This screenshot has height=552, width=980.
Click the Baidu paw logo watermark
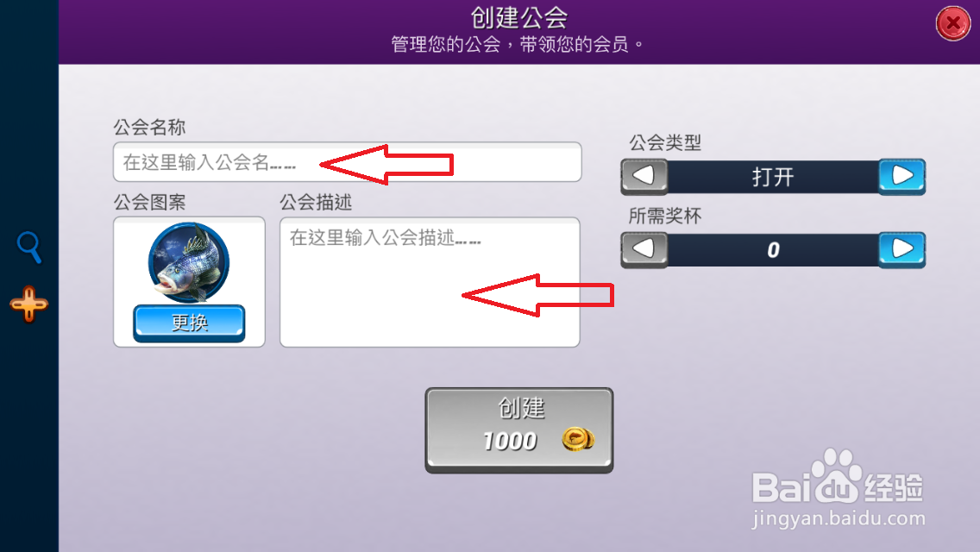tap(838, 477)
